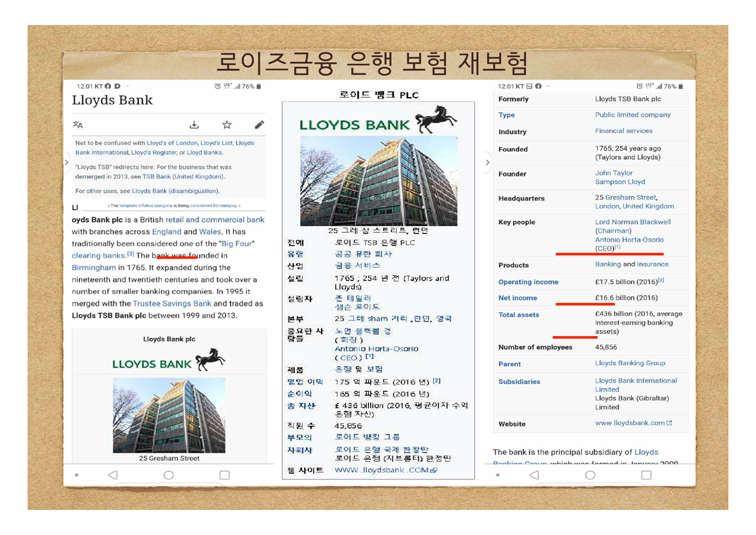Open "Subsidiaries" label link

(x=519, y=382)
